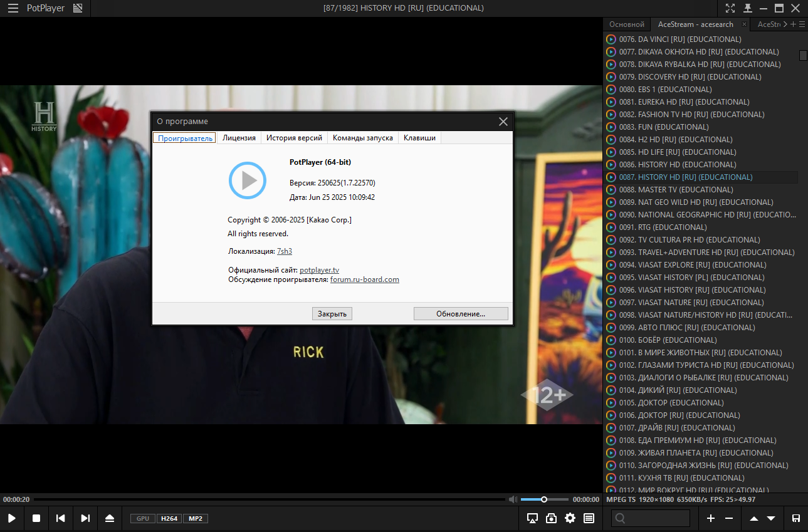
Task: Click the Eject/open file icon
Action: 110,518
